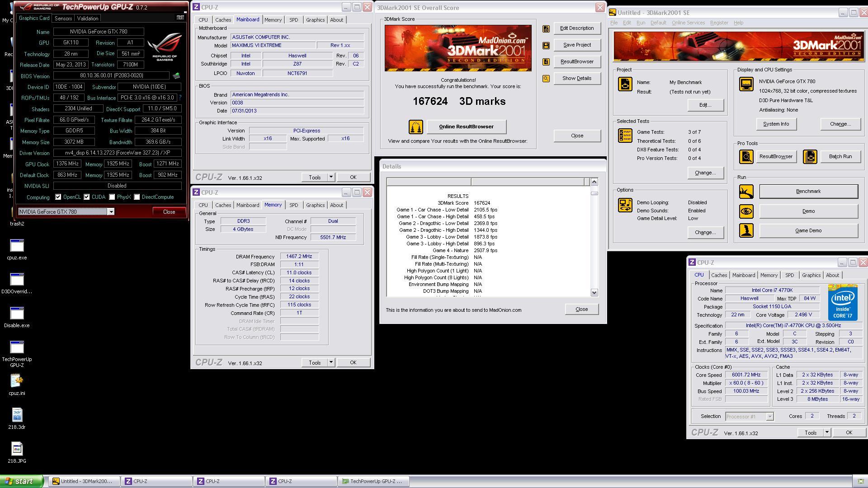The width and height of the screenshot is (868, 488).
Task: Enable the DirectCompute checkbox
Action: tap(137, 197)
